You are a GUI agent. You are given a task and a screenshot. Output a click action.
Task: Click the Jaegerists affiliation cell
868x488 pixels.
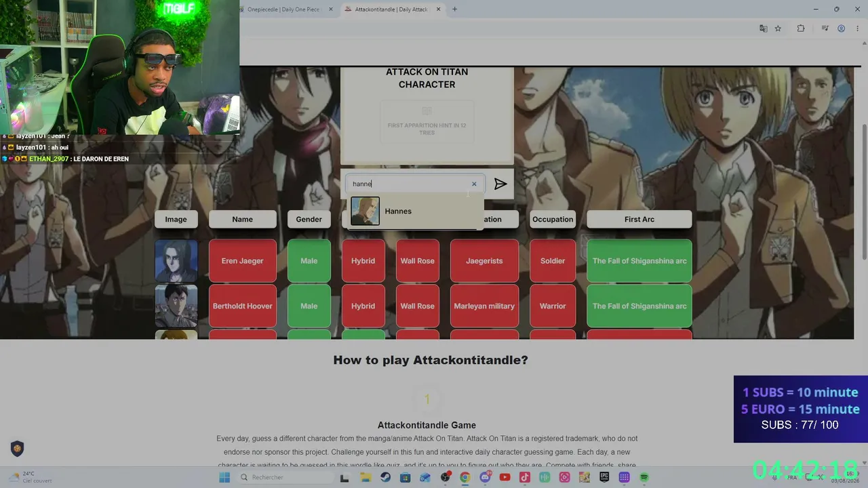tap(484, 261)
